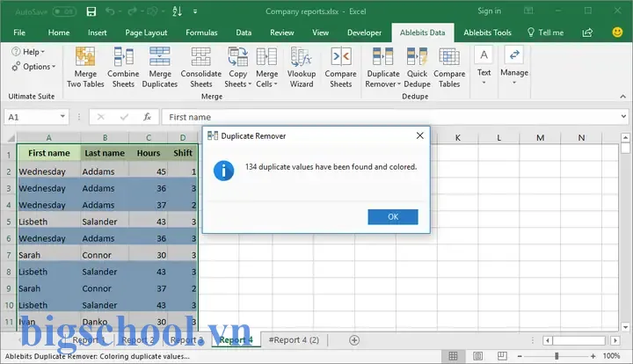Click the formula bar Cancel X icon
The width and height of the screenshot is (633, 364).
coord(101,117)
